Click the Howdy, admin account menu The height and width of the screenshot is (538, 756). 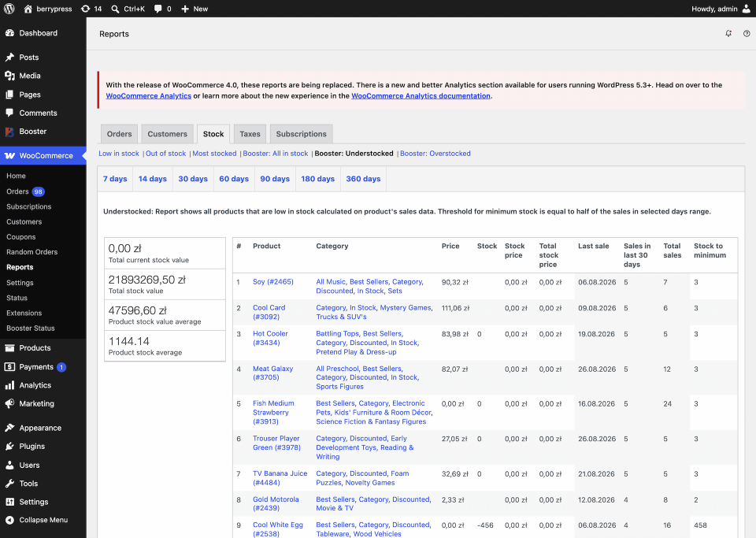click(x=721, y=9)
